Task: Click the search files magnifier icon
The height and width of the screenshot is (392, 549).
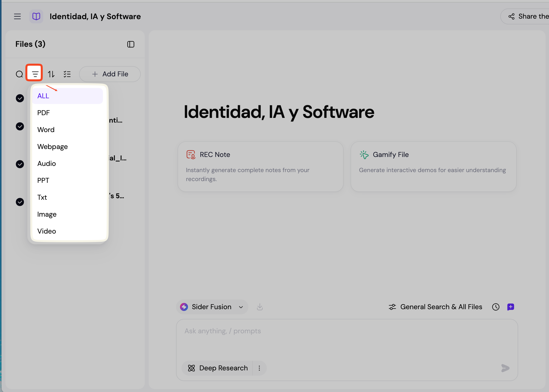Action: pyautogui.click(x=19, y=74)
